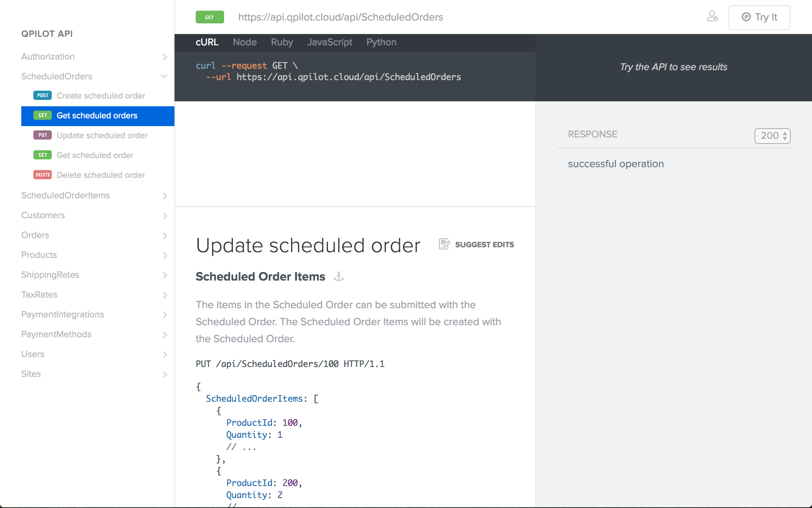
Task: Switch to the Python code tab
Action: 381,42
